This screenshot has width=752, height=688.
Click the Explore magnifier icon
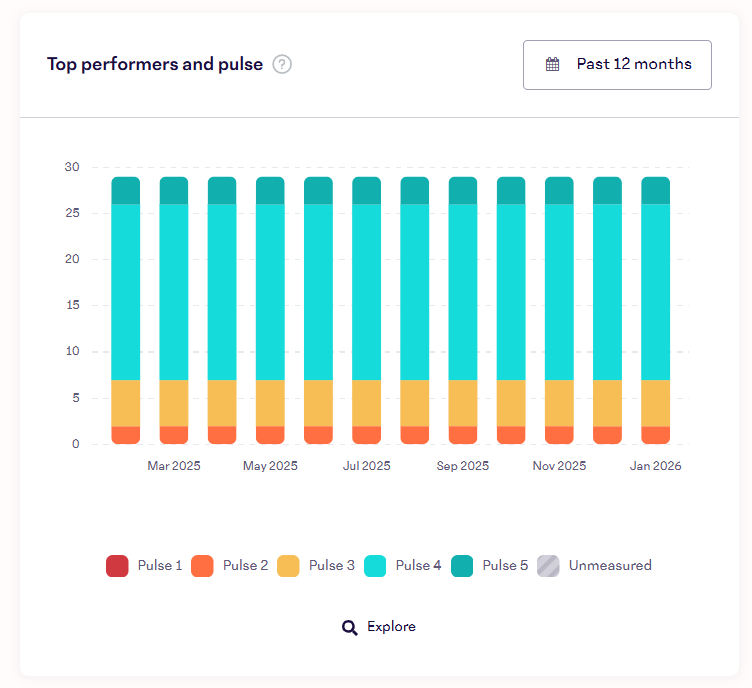pos(350,627)
